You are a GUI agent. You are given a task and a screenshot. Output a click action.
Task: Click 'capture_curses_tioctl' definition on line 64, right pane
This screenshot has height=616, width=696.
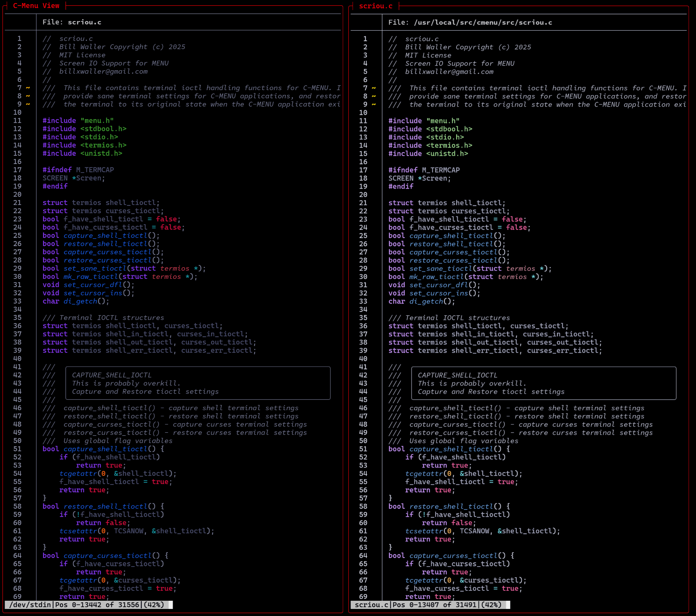pyautogui.click(x=453, y=556)
